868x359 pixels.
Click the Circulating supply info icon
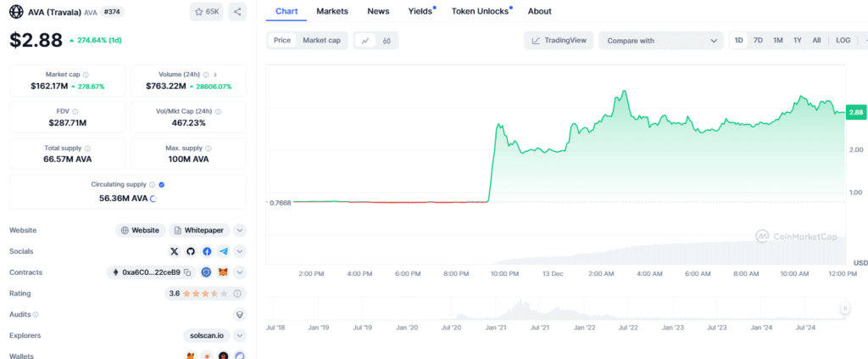(153, 185)
